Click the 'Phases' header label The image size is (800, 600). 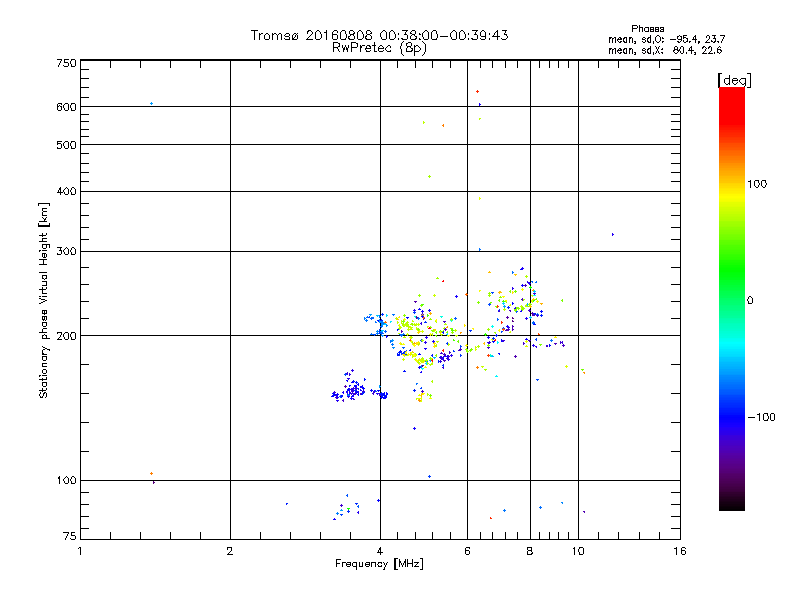[647, 29]
